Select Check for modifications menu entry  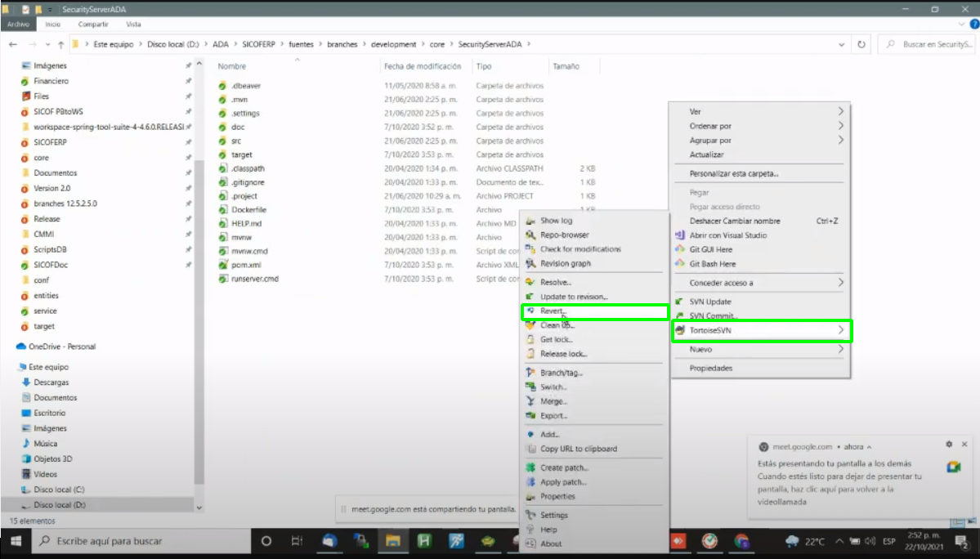pos(580,249)
